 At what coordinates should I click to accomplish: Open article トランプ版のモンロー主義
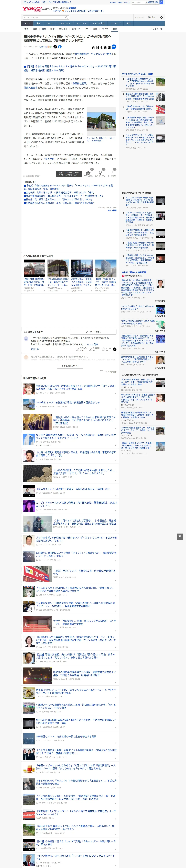[76, 857]
